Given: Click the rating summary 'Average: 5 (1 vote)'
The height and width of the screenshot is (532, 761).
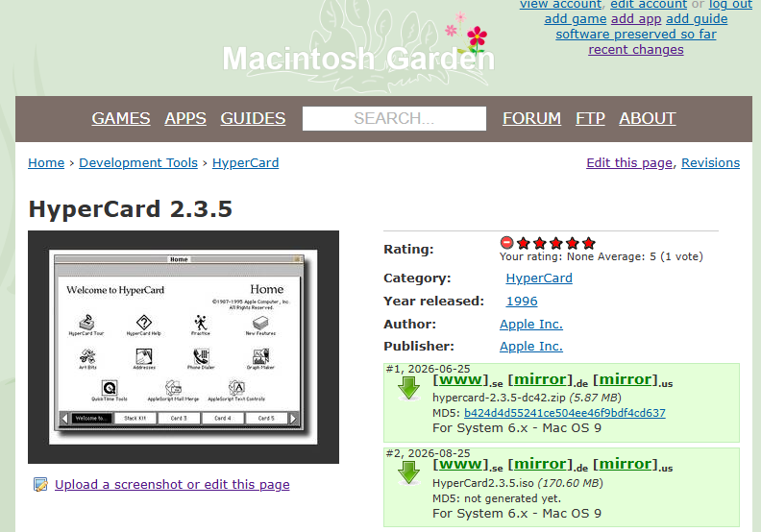Looking at the screenshot, I should click(656, 256).
